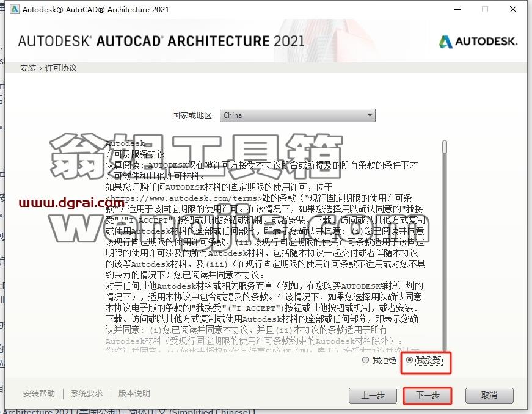Open the 国家或地区 country dropdown showing China
Image resolution: width=532 pixels, height=414 pixels.
coord(297,115)
